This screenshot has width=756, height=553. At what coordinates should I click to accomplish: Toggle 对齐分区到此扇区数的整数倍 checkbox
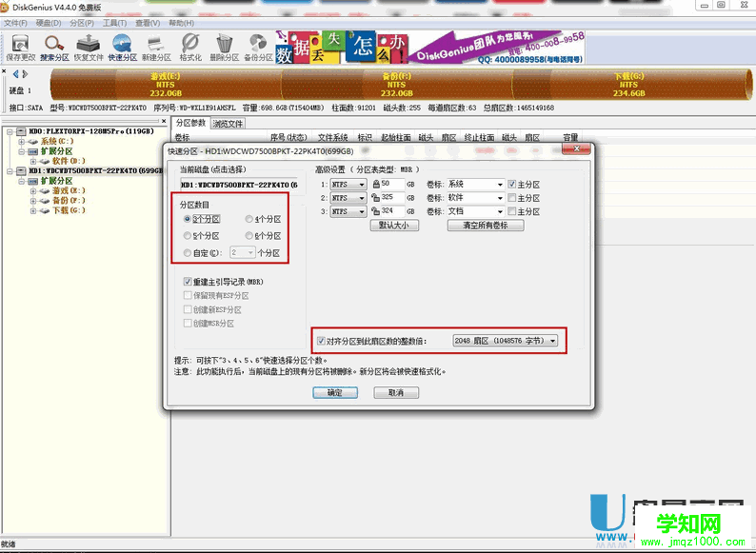coord(321,341)
